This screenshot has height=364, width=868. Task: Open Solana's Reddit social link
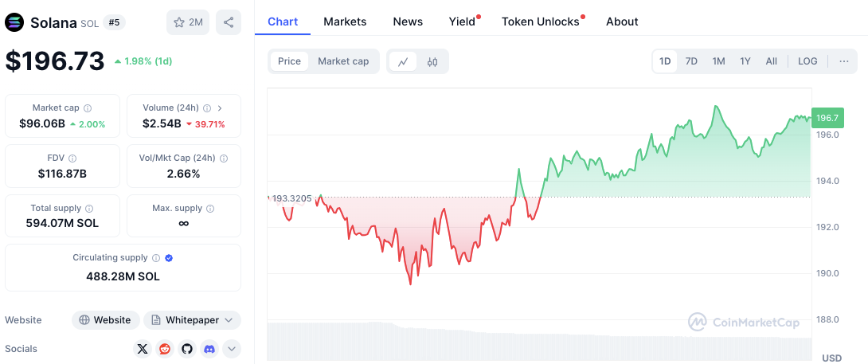point(165,348)
